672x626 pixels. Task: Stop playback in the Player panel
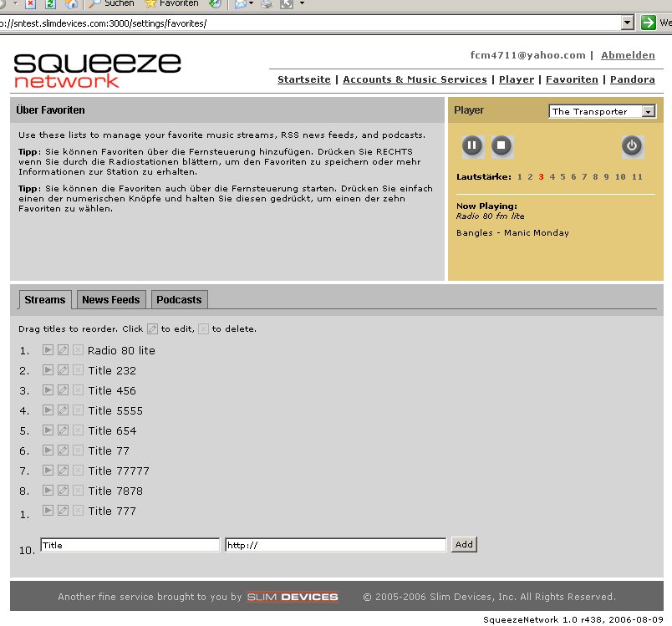click(x=501, y=146)
